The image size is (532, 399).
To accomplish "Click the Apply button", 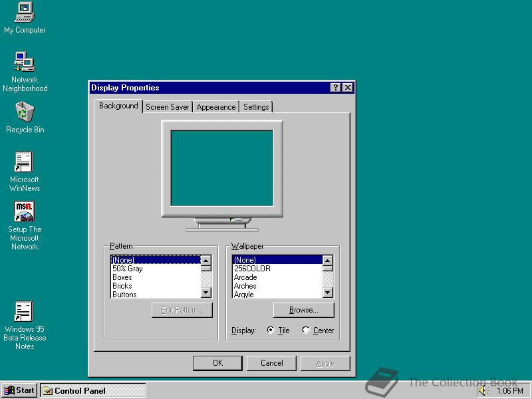I will point(325,363).
